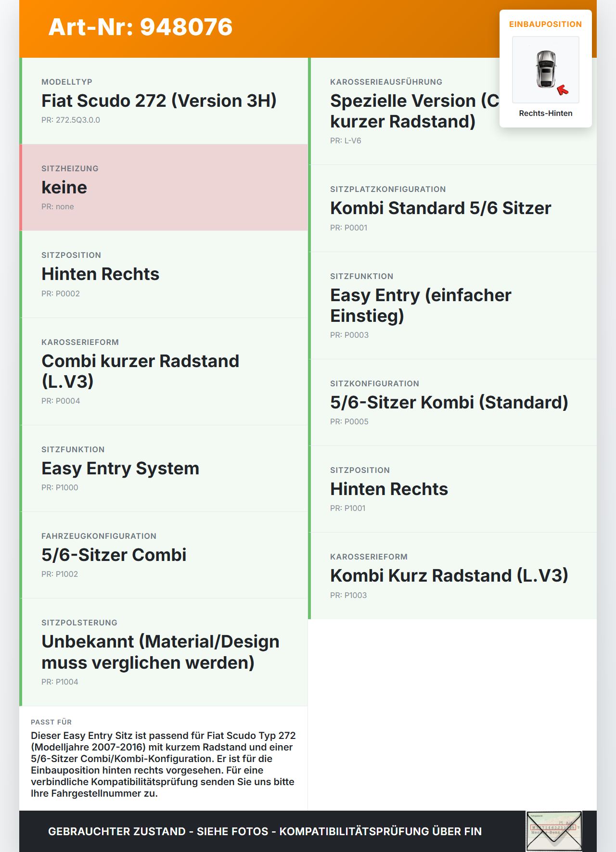
Task: Select the 5/6-Sitzer Combi Fahrzeugkonfiguration card
Action: click(164, 555)
